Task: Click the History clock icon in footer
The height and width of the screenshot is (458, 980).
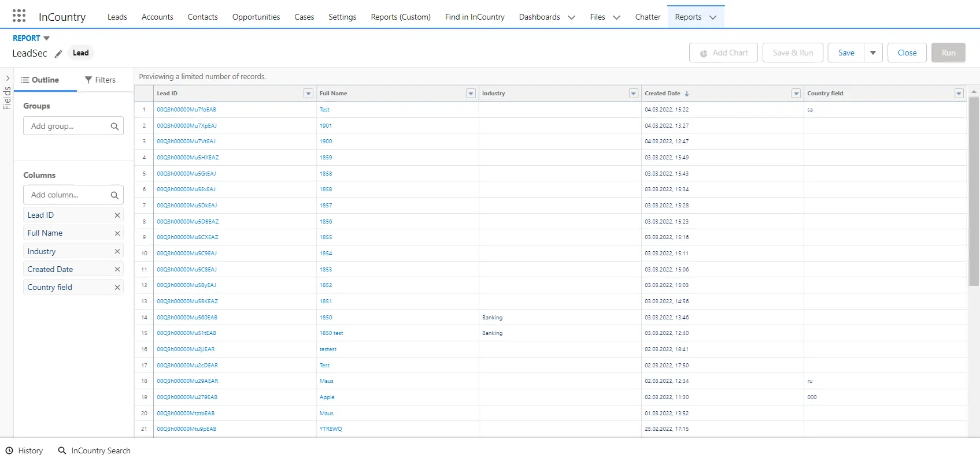Action: pos(9,450)
